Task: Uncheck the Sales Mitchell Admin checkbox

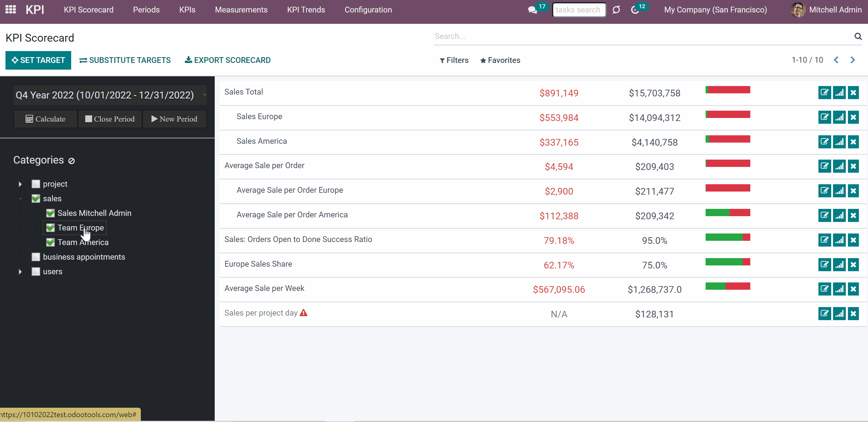Action: click(50, 213)
